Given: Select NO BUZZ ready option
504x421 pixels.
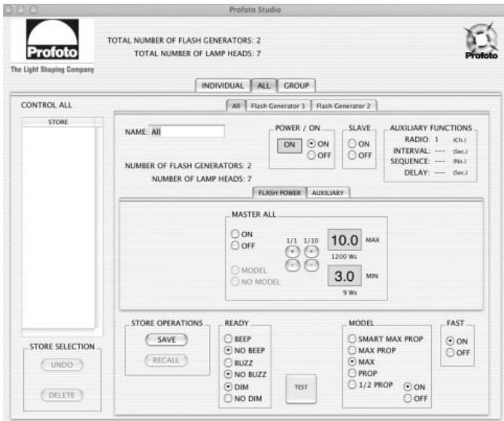Looking at the screenshot, I should tap(228, 374).
